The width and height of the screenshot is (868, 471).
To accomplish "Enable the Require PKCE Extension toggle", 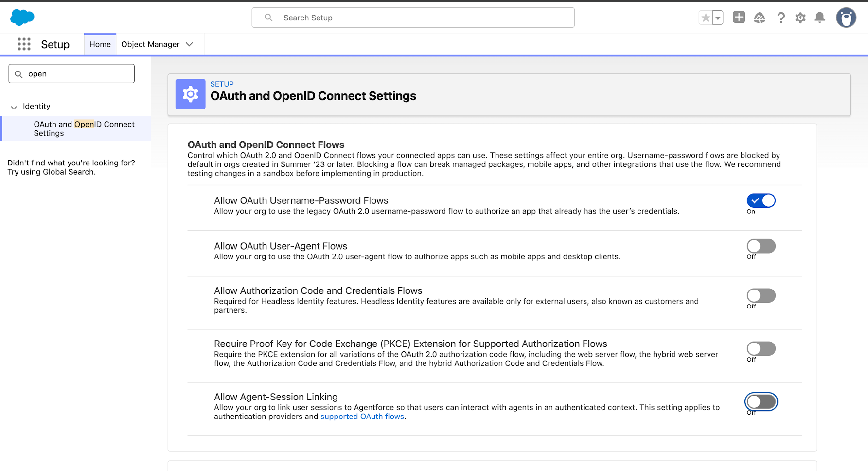I will (761, 348).
